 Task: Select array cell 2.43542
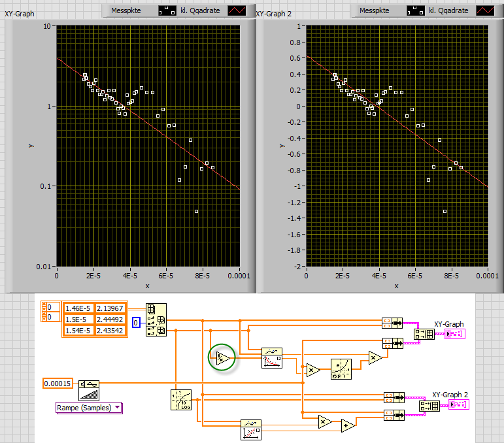110,331
